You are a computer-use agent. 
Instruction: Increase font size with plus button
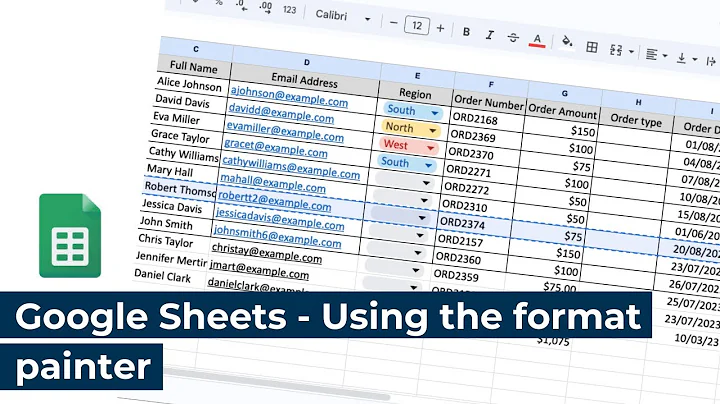coord(440,28)
